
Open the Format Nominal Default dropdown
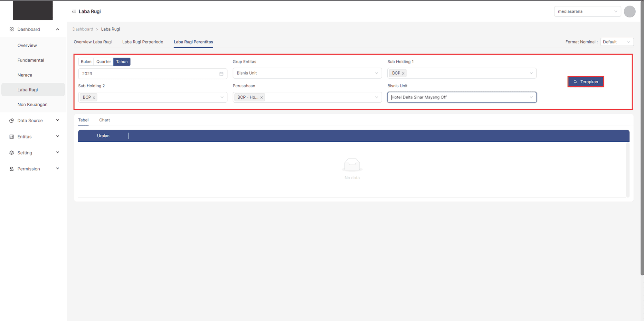[x=616, y=42]
